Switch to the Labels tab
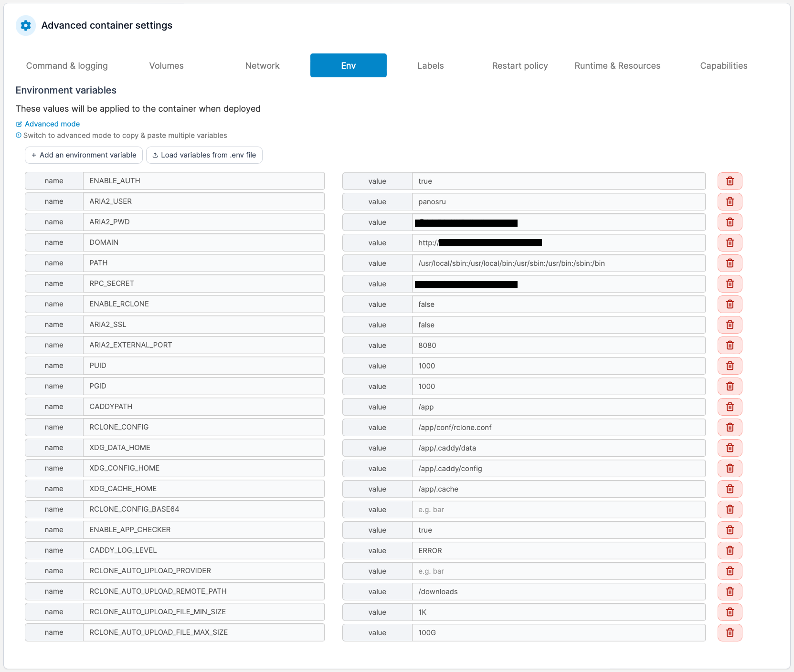Screen dimensions: 794x672 click(430, 65)
